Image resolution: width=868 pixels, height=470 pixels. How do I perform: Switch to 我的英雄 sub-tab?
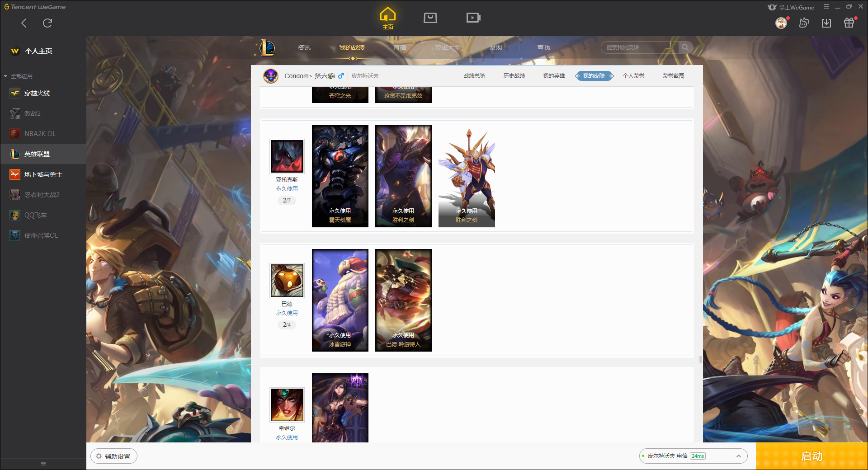554,76
